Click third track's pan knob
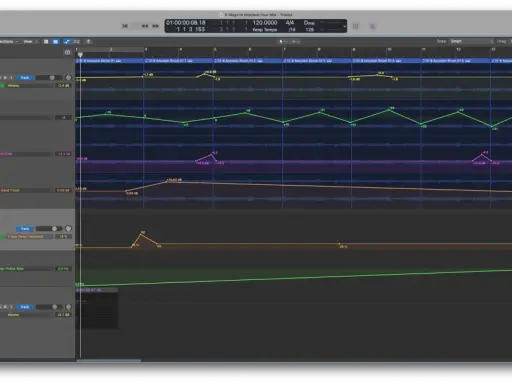The image size is (512, 384). tap(68, 307)
